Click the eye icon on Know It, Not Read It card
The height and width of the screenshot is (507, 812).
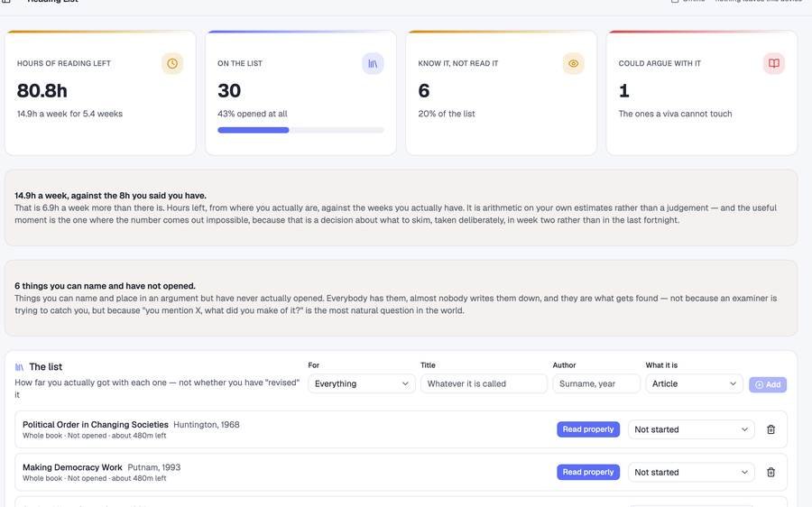[x=573, y=64]
